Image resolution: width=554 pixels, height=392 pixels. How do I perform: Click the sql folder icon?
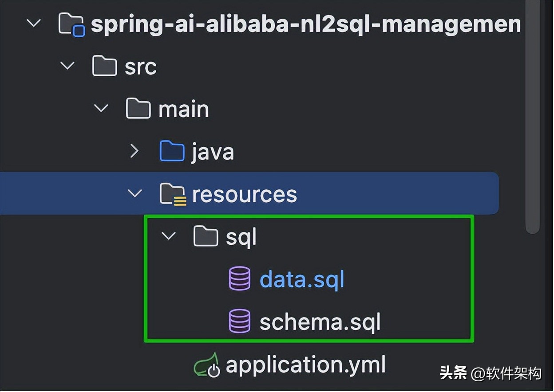[x=206, y=236]
